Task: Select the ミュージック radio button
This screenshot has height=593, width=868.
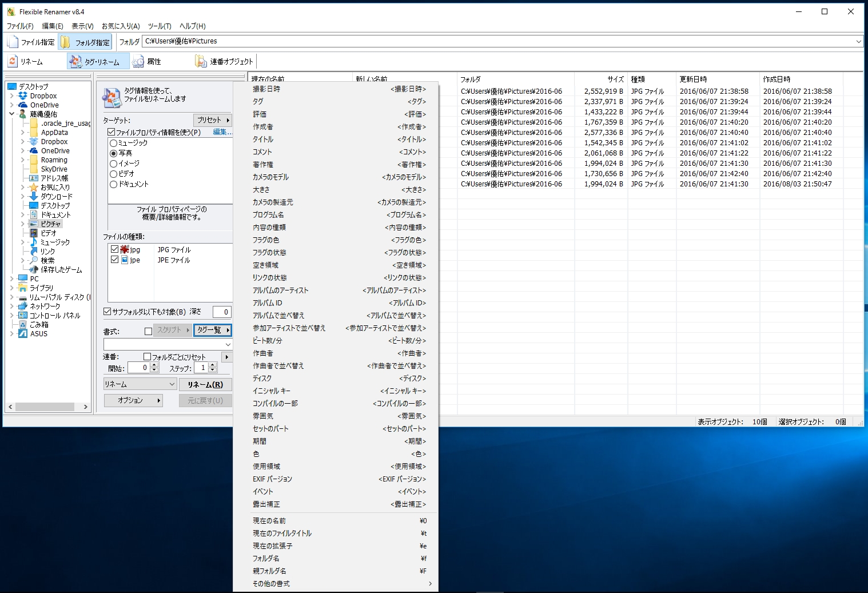Action: (x=113, y=143)
